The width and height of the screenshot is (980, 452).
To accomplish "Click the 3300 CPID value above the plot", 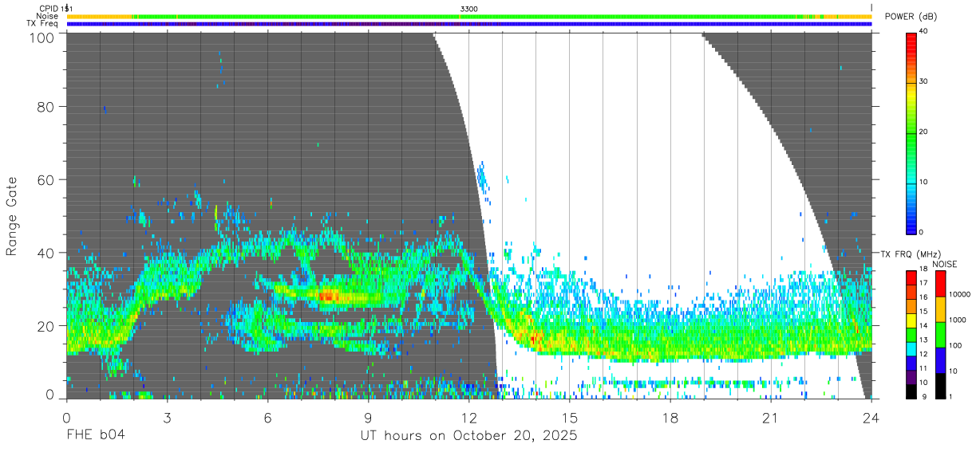I will coord(469,8).
